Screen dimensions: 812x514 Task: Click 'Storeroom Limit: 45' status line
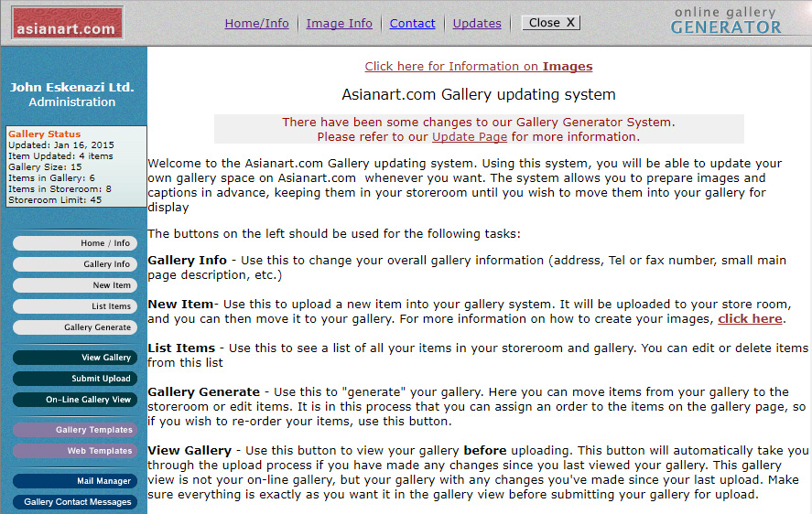(55, 199)
